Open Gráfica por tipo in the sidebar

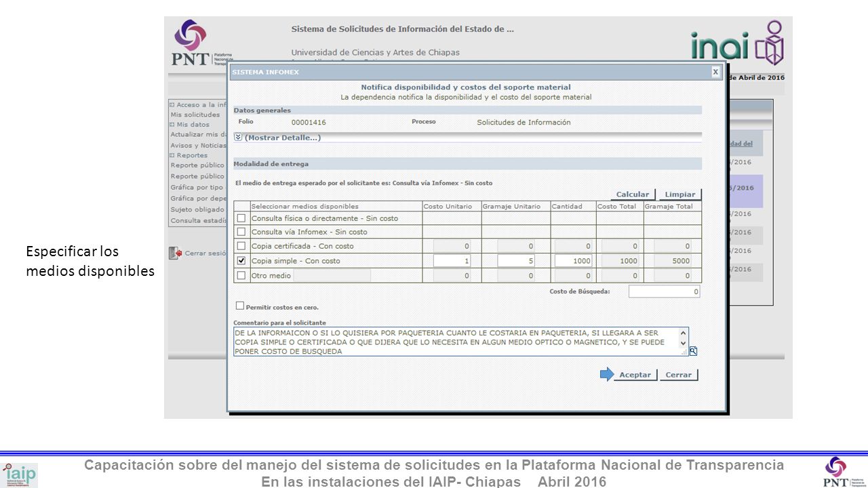tap(197, 187)
